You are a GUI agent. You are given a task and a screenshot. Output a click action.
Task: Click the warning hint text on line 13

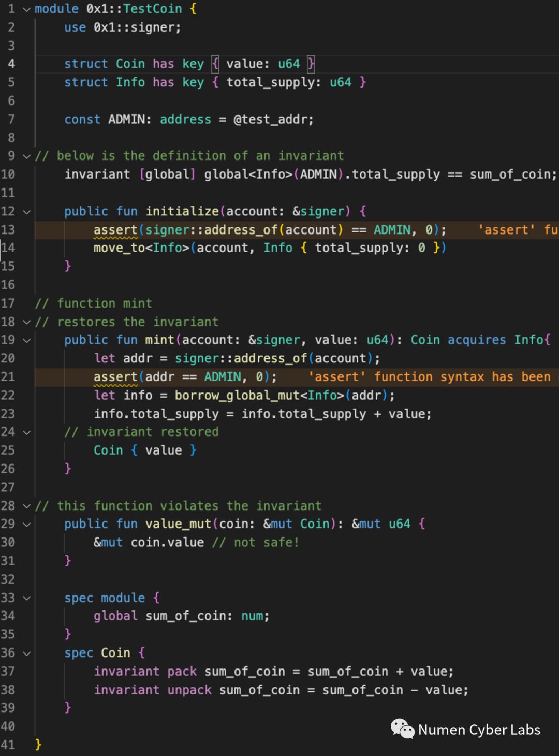(519, 230)
